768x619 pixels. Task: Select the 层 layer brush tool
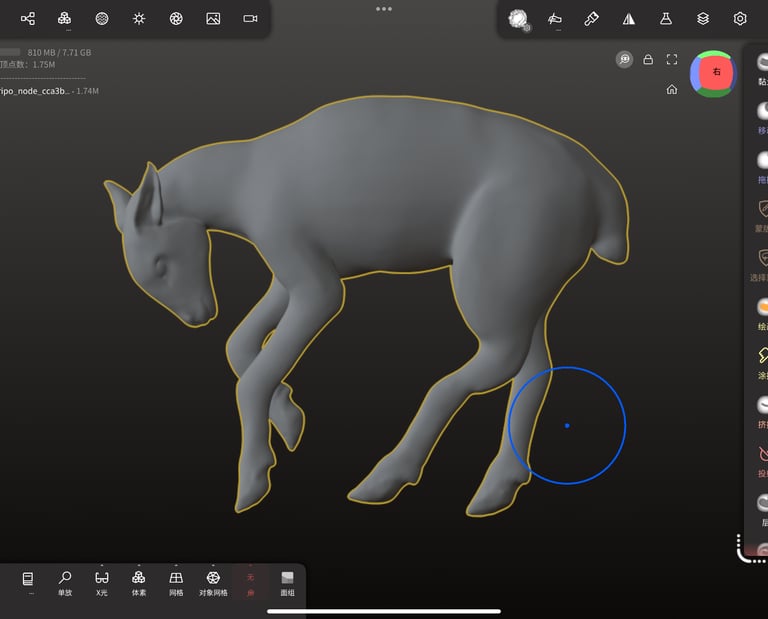pyautogui.click(x=762, y=510)
